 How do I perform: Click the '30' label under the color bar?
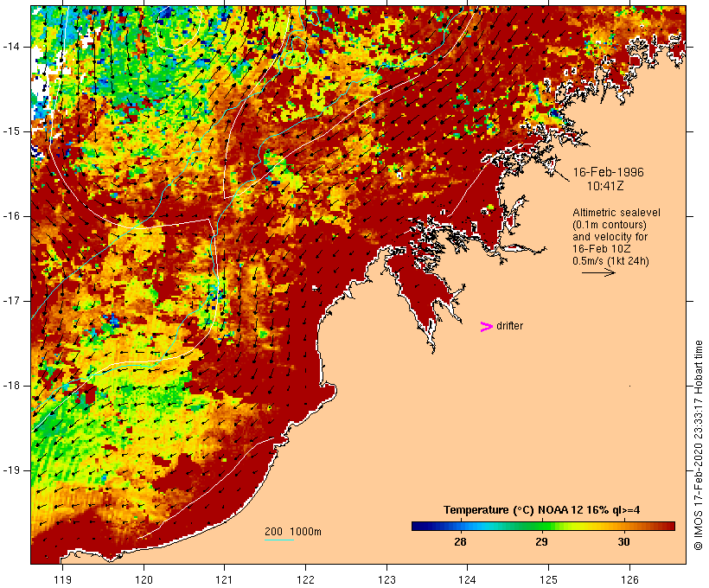(623, 541)
